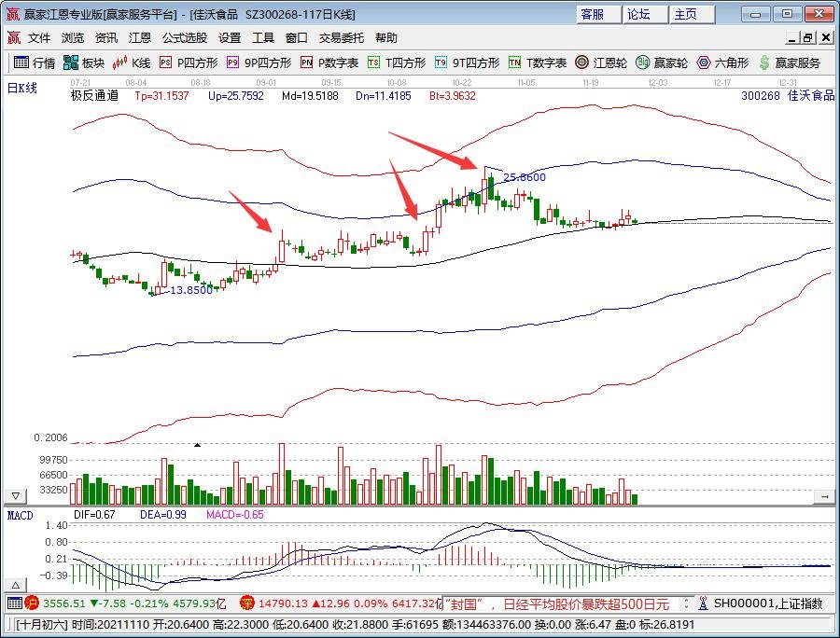Restore the inner chart document window

tap(808, 38)
